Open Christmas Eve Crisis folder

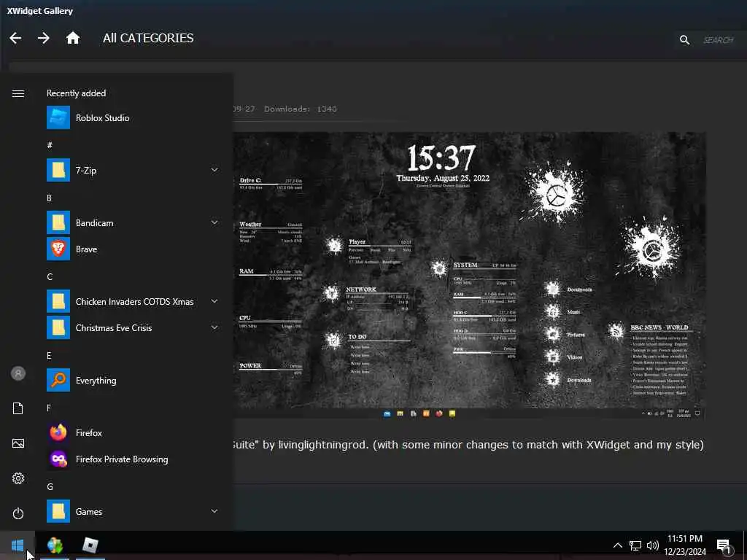131,327
